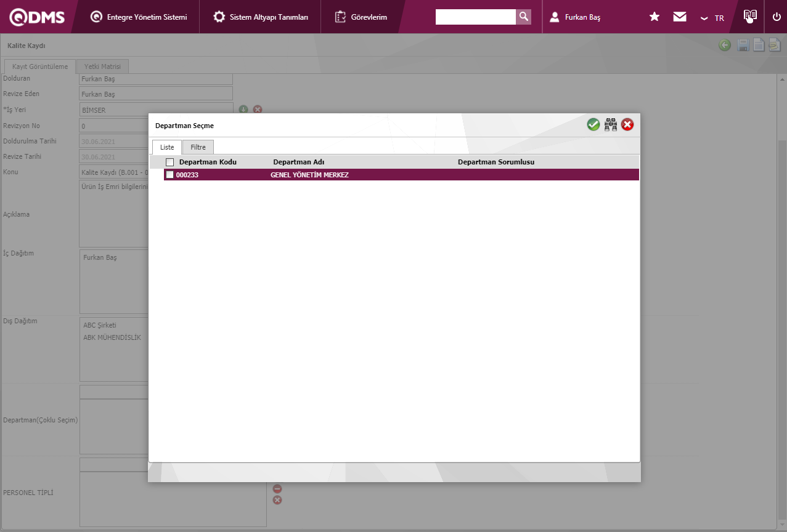Click the Dolduran field showing Furkan Baş
The width and height of the screenshot is (787, 532).
156,79
